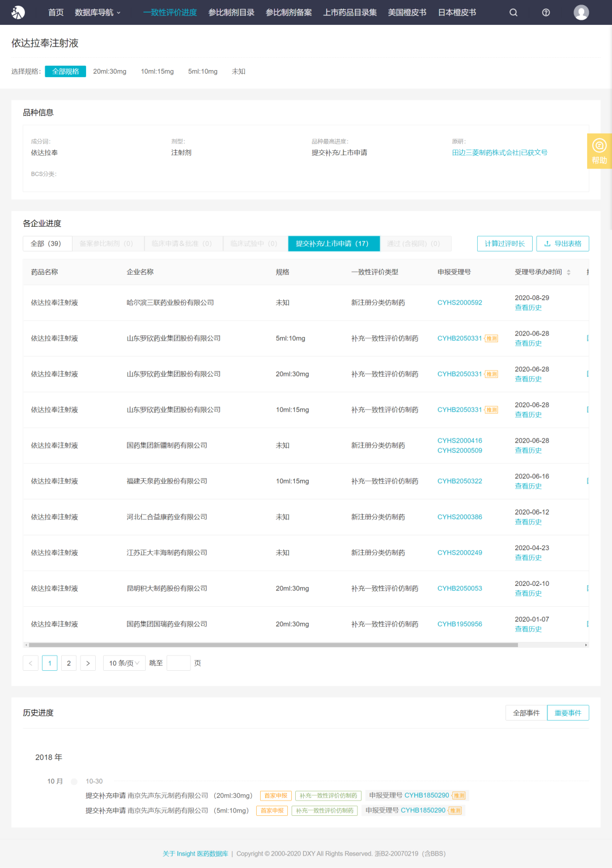
Task: Go to previous page arrow
Action: [31, 663]
